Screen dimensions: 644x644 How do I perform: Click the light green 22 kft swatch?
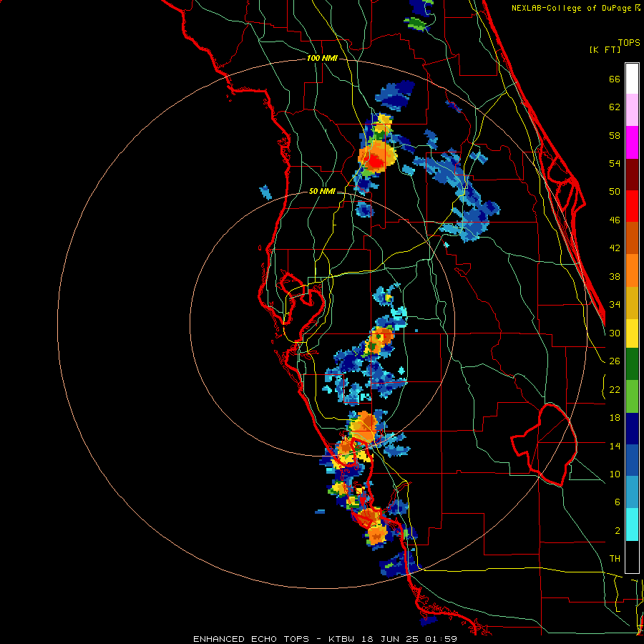[632, 396]
